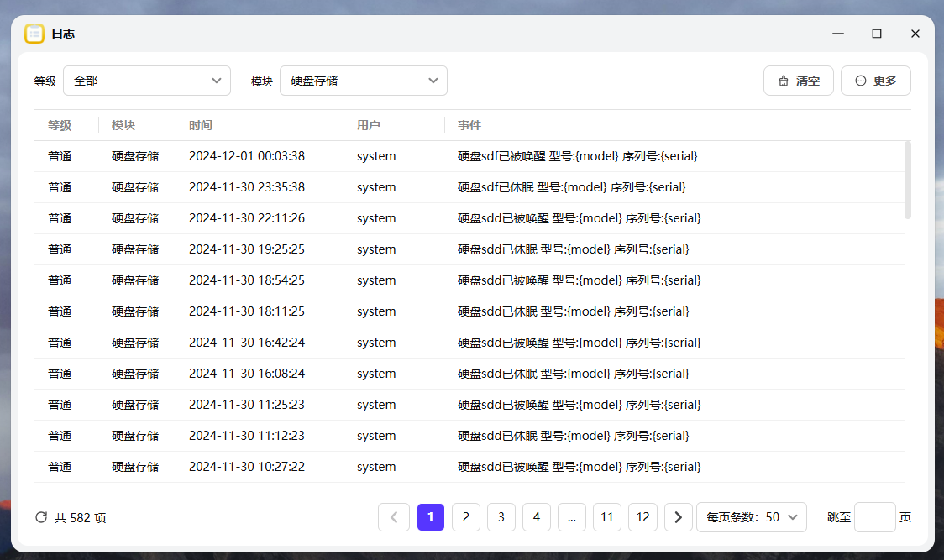
Task: Select page 1 in pagination
Action: (x=431, y=517)
